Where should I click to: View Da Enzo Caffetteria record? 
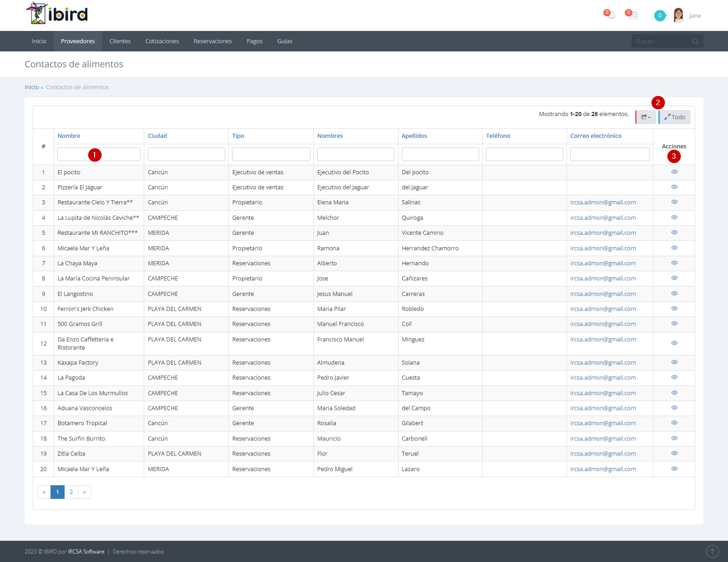coord(674,343)
